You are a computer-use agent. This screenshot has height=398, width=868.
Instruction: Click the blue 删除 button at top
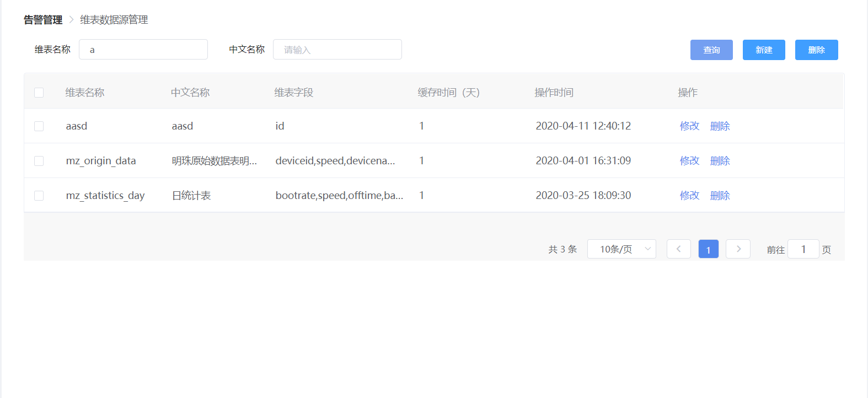pos(816,50)
